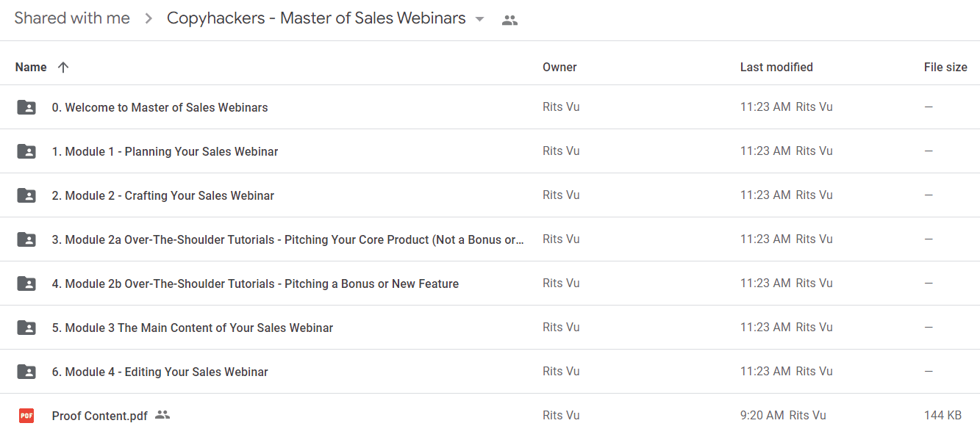Click the red PDF icon for Proof Content
980x437 pixels.
[x=26, y=416]
